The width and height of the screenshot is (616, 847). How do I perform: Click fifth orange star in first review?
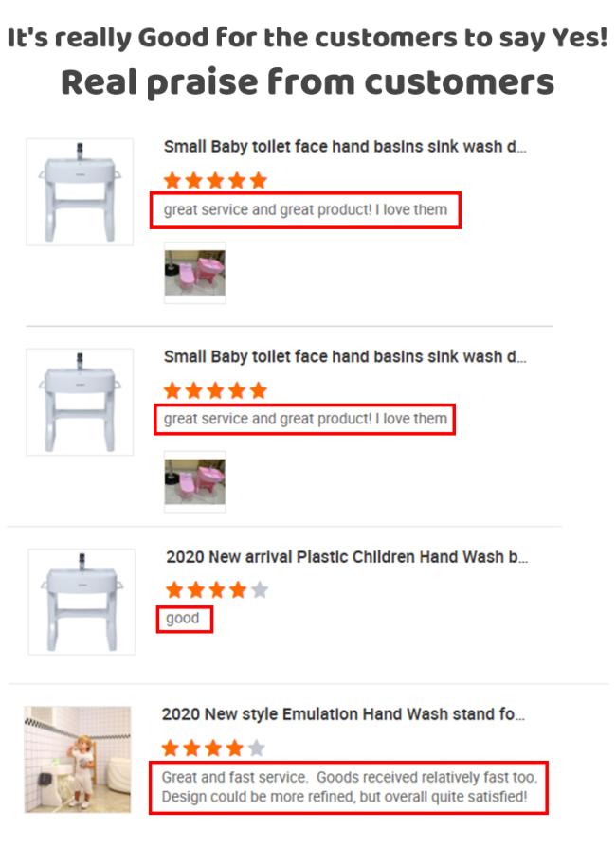[259, 180]
